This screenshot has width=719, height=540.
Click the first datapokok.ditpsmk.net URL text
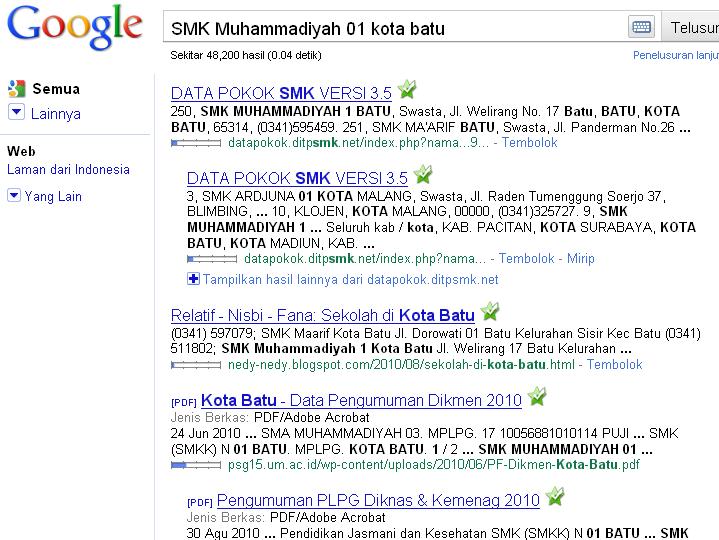[358, 143]
